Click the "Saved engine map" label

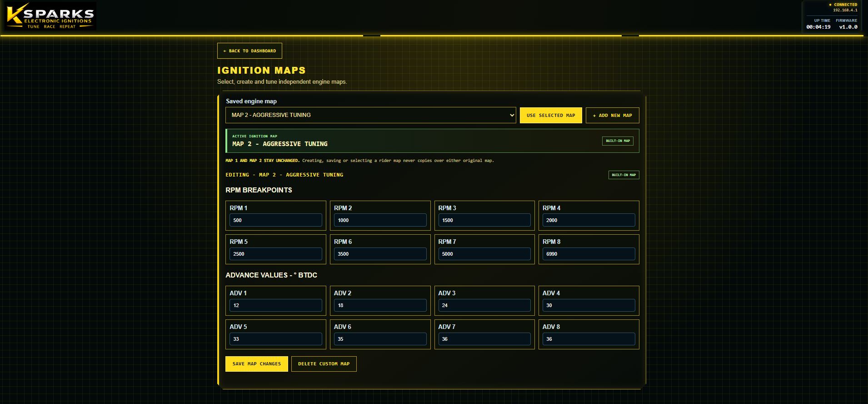(x=251, y=101)
